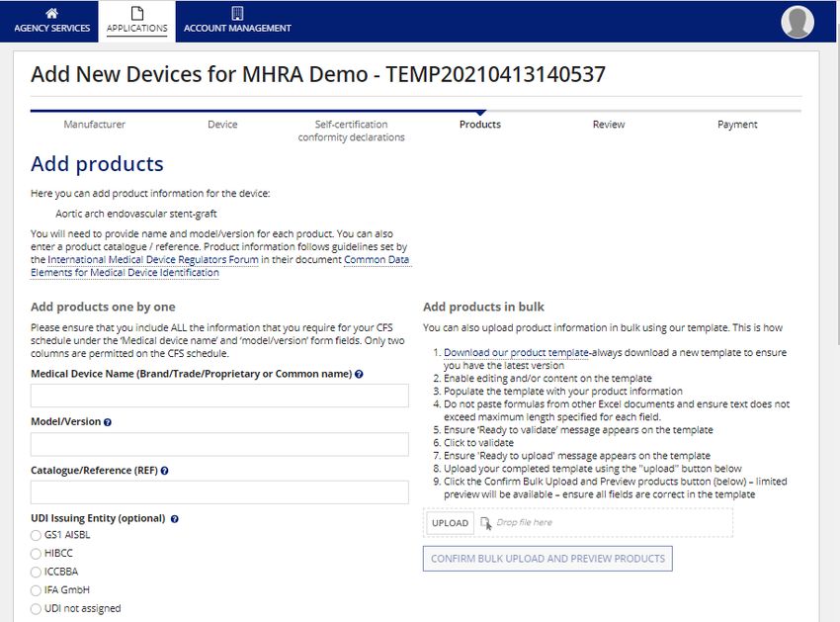Click the Medical Device Name input field
Screen dimensions: 840x622
[219, 396]
